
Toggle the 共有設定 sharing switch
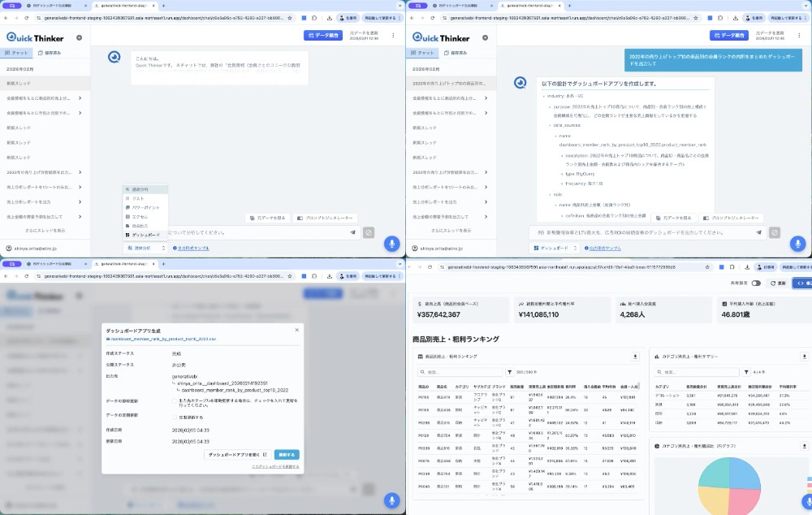pyautogui.click(x=756, y=283)
